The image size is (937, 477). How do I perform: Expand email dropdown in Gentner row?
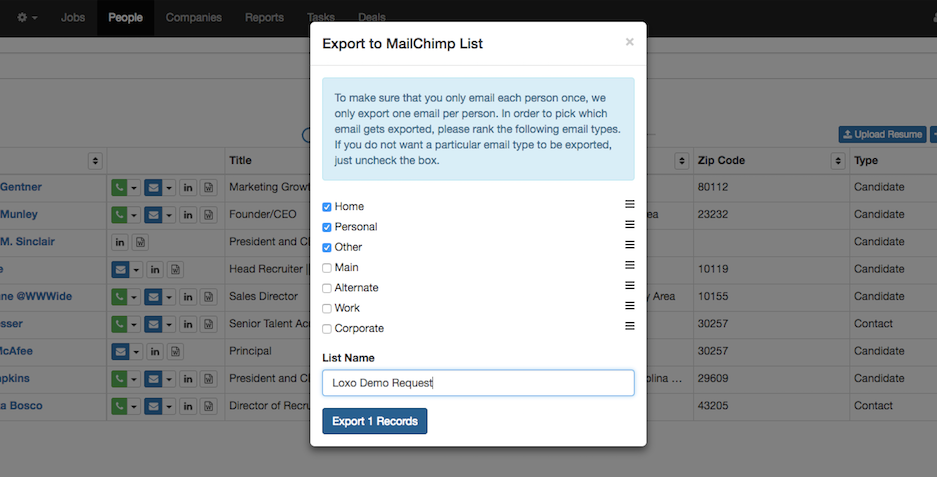click(x=169, y=187)
